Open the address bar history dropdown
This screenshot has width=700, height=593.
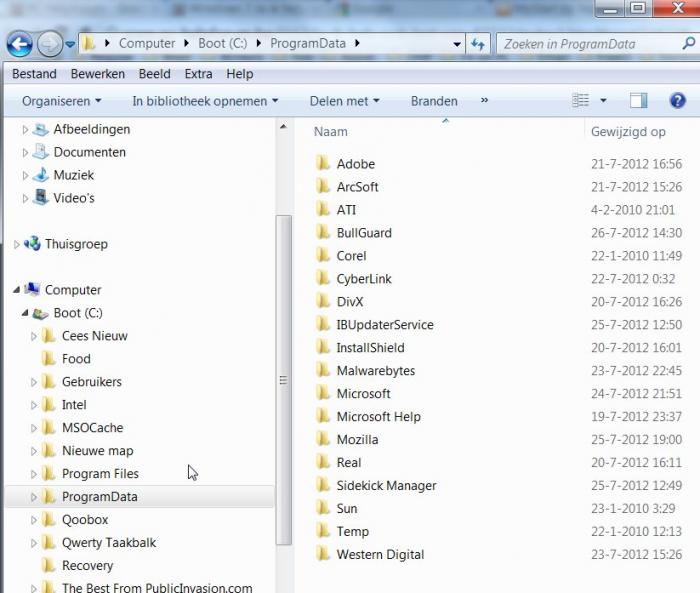(x=457, y=44)
